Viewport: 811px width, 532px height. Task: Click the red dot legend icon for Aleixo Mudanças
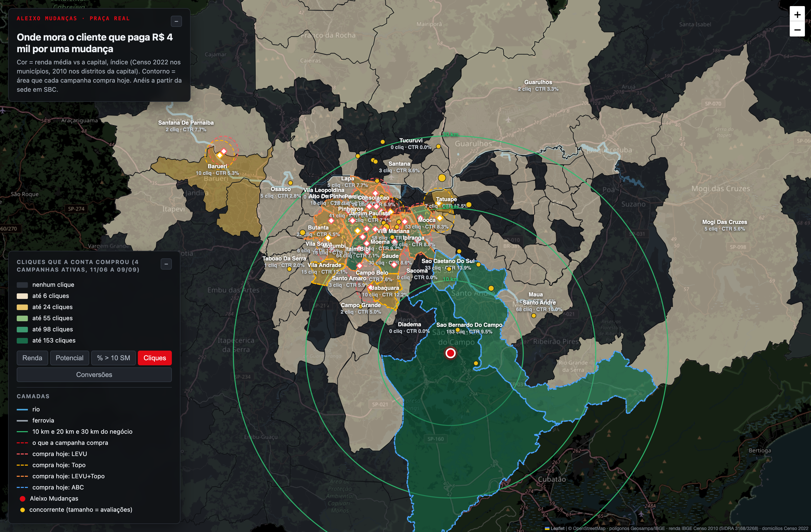tap(23, 499)
